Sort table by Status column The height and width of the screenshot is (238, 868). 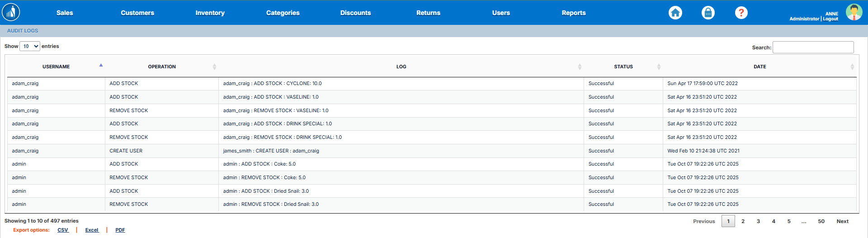click(x=659, y=67)
